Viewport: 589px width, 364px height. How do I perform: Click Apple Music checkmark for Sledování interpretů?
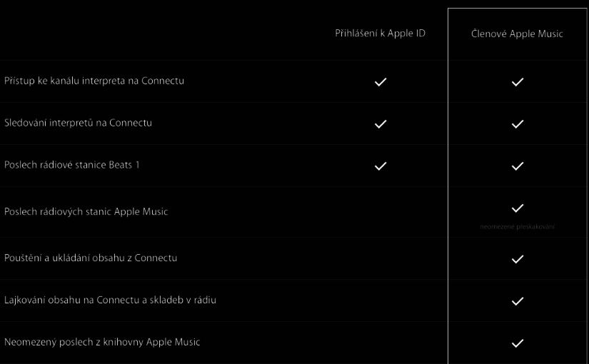518,123
